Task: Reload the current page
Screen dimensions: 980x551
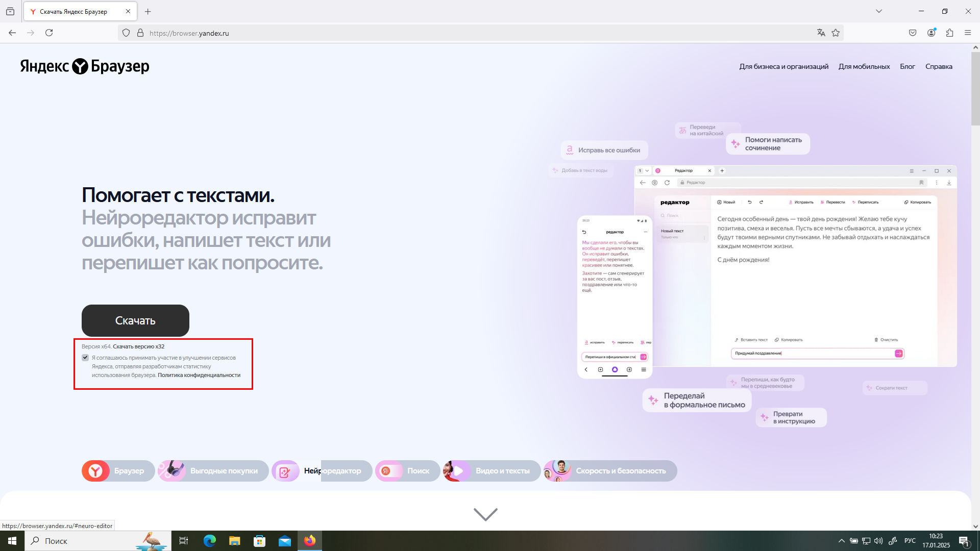Action: click(49, 32)
